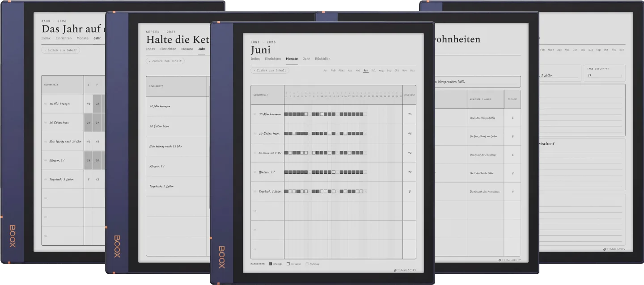This screenshot has height=285, width=644.
Task: Open Index tab on 'Halte die Ket' tablet
Action: coord(151,49)
